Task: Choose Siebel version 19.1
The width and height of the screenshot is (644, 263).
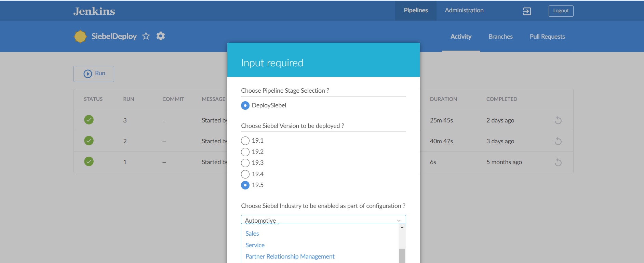Action: (245, 141)
